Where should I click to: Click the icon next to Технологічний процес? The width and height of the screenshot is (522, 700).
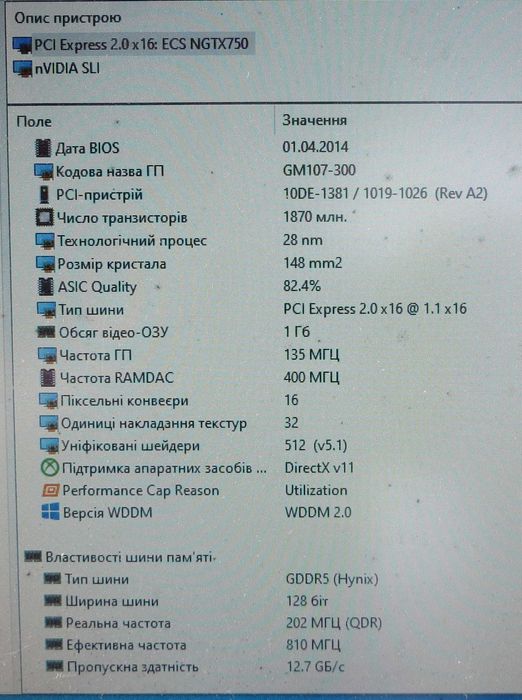click(45, 241)
